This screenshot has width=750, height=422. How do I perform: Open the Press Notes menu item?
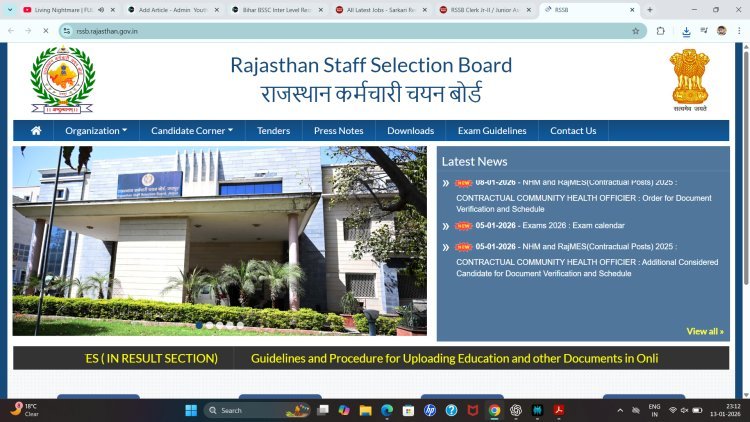point(339,131)
